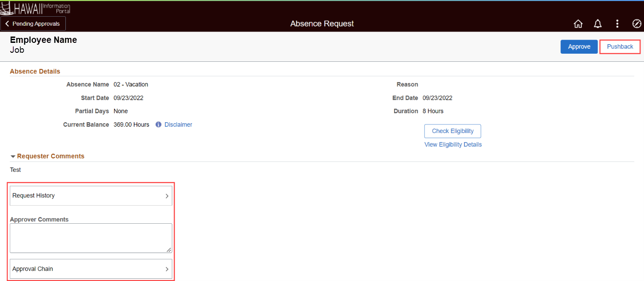Collapse the Requester Comments section
This screenshot has height=281, width=644.
[13, 157]
